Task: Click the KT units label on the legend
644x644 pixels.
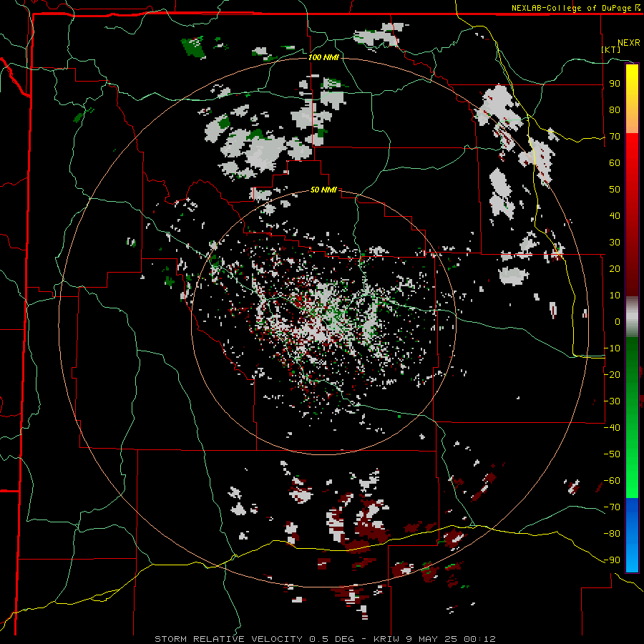Action: (611, 49)
